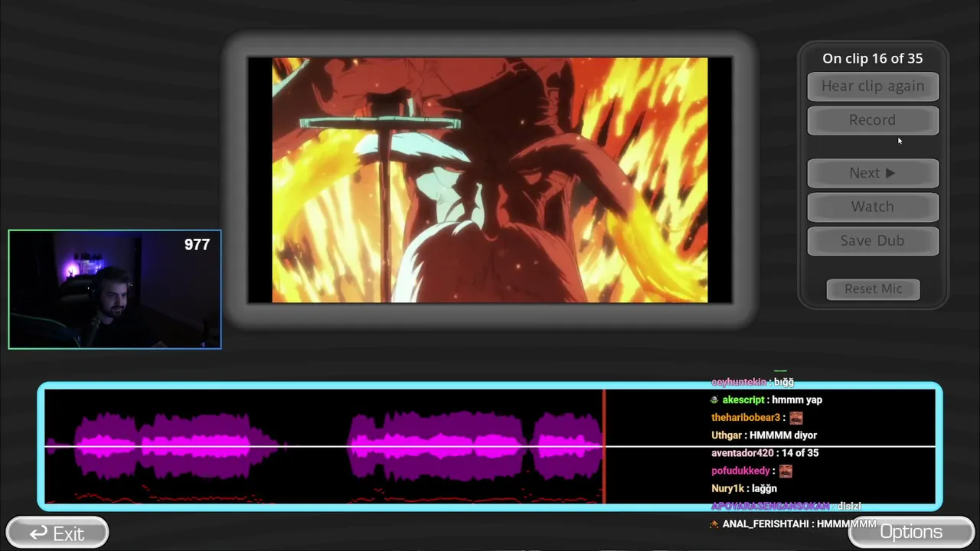This screenshot has height=551, width=980.
Task: Click the streamer webcam overlay
Action: pos(115,289)
